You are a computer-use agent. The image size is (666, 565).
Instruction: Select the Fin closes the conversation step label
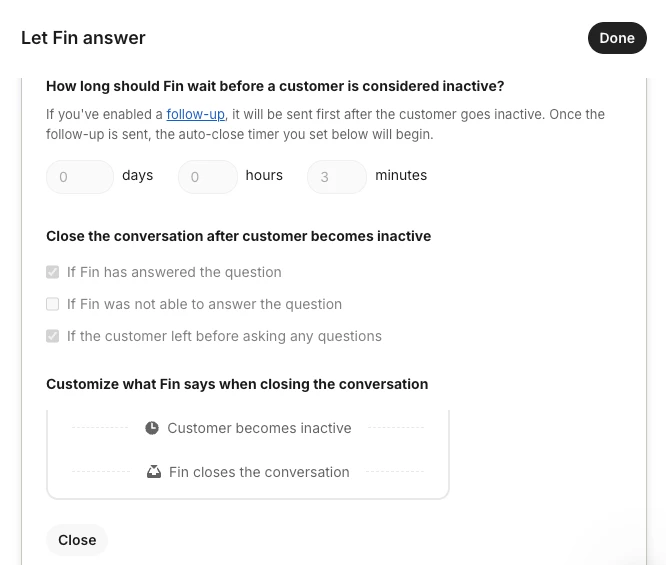click(259, 472)
